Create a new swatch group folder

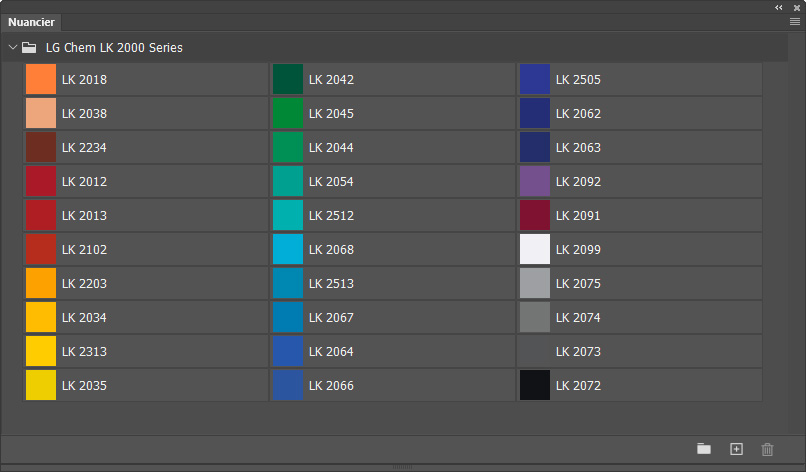pos(704,449)
